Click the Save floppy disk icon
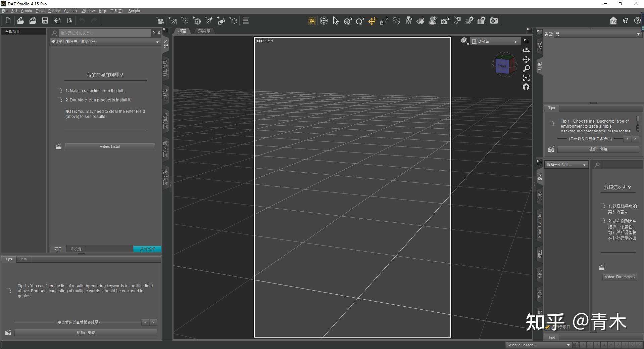Image resolution: width=644 pixels, height=349 pixels. tap(45, 20)
